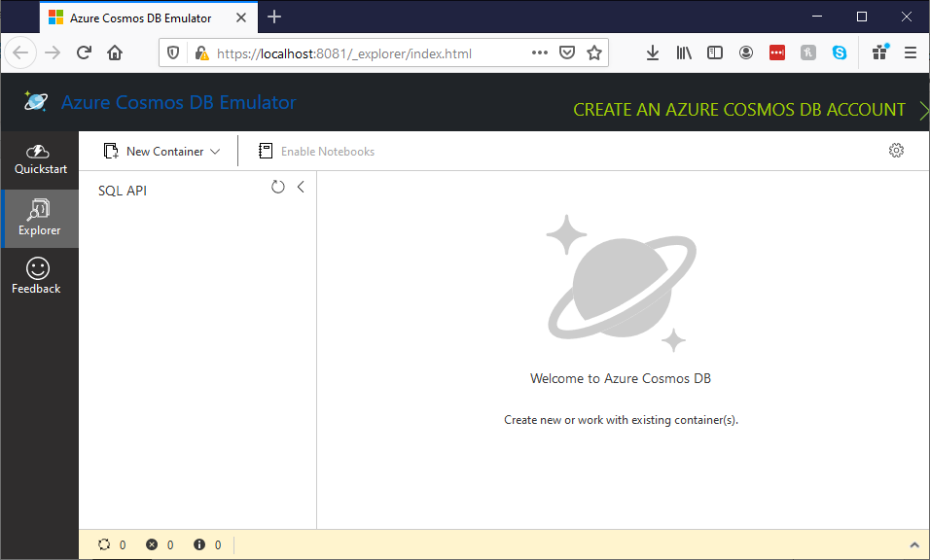Collapse the notifications bar chevron
This screenshot has height=560, width=930.
point(913,544)
